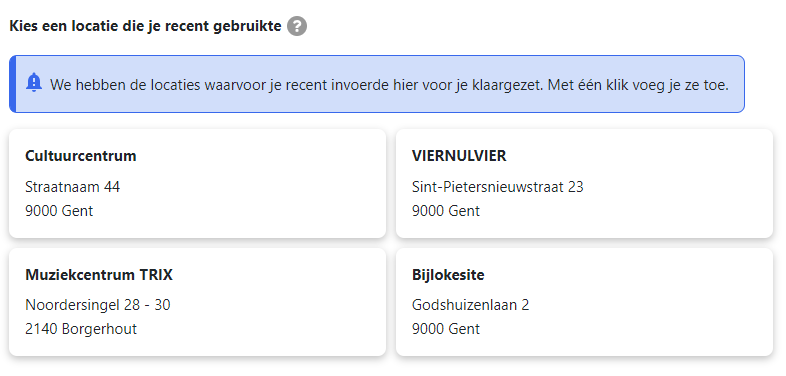786x376 pixels.
Task: Click the blue info banner message
Action: point(389,85)
